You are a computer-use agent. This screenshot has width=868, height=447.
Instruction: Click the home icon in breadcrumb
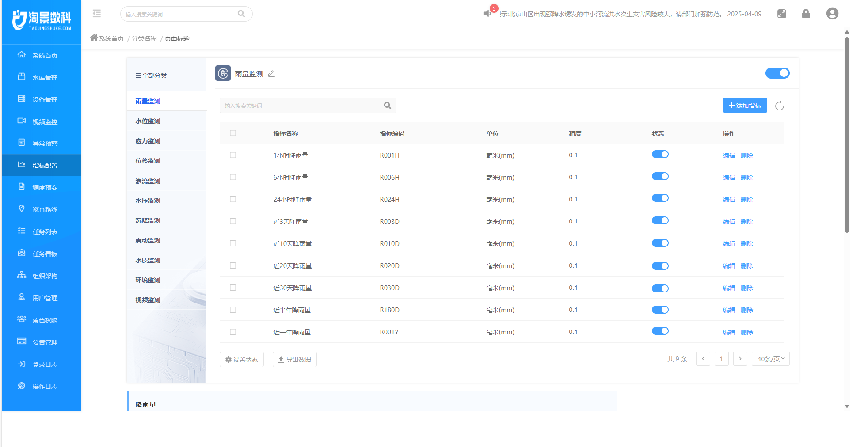(94, 38)
